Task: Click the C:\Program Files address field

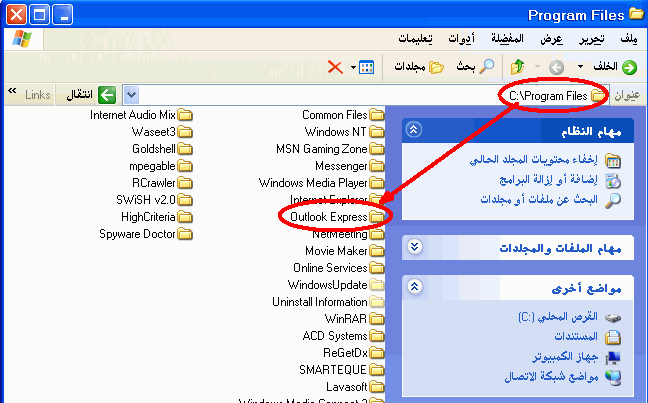Action: (366, 95)
